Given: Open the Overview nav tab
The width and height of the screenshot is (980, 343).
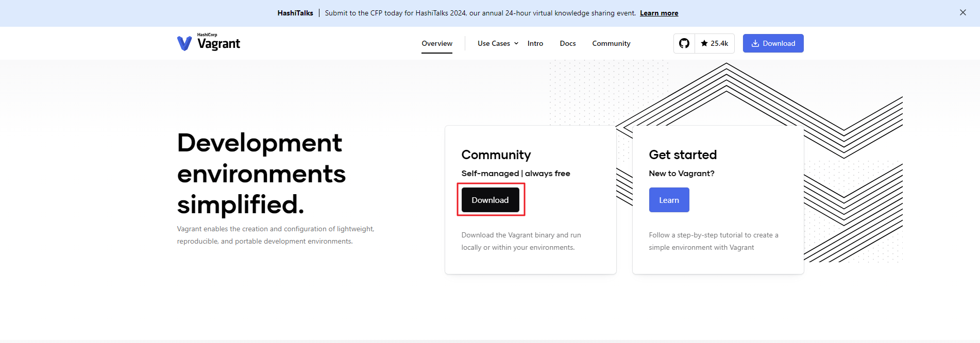Looking at the screenshot, I should click(437, 43).
